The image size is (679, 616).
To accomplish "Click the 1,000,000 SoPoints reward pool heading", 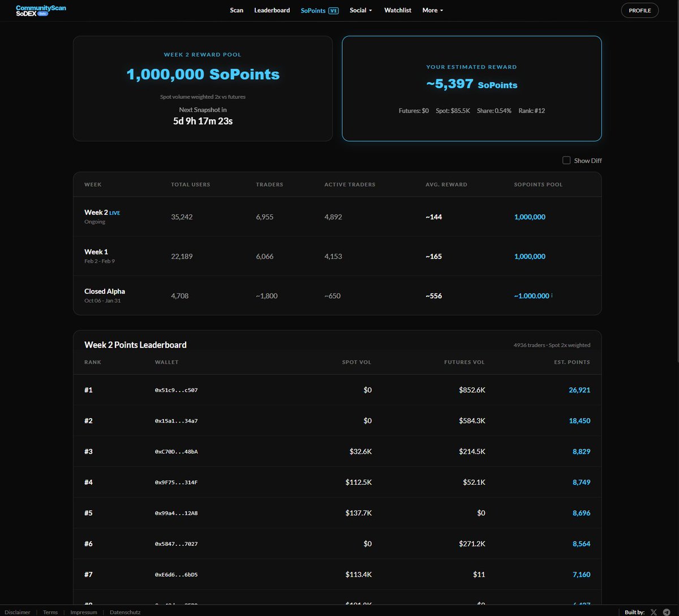I will [x=203, y=74].
